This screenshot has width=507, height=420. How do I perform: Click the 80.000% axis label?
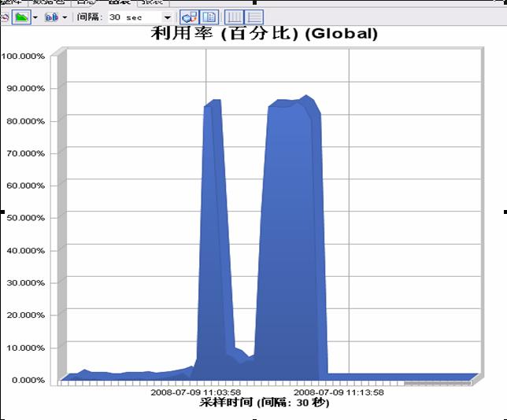[x=25, y=121]
